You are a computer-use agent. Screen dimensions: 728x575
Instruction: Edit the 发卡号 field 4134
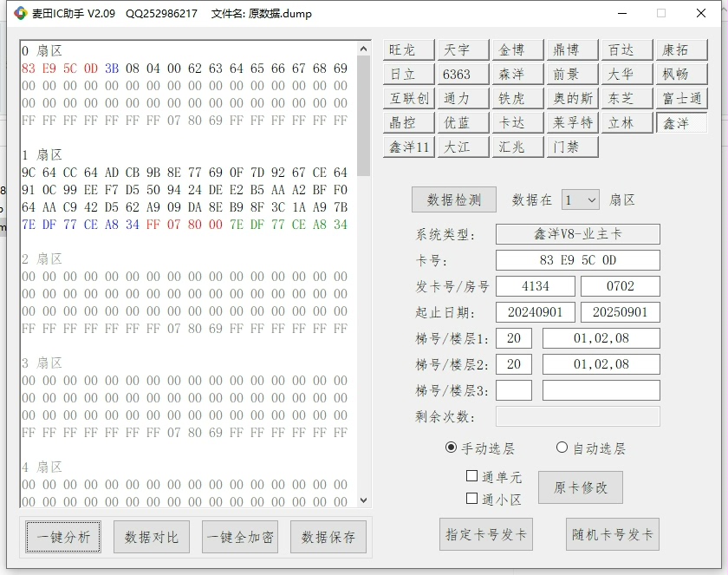click(536, 286)
